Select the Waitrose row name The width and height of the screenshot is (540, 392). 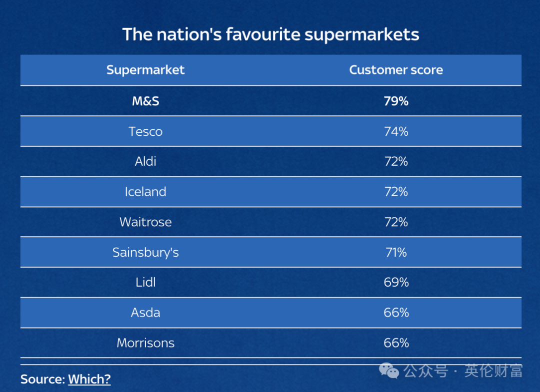(145, 222)
